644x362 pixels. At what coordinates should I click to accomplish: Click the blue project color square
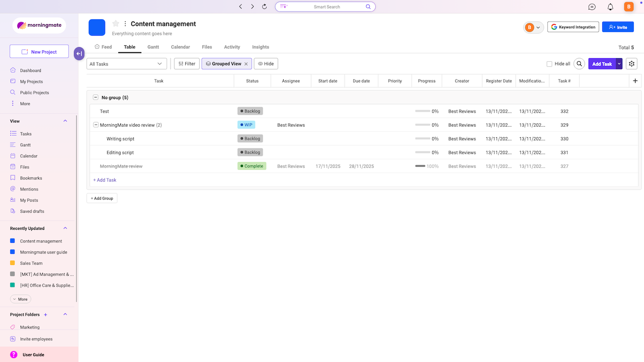tap(97, 28)
